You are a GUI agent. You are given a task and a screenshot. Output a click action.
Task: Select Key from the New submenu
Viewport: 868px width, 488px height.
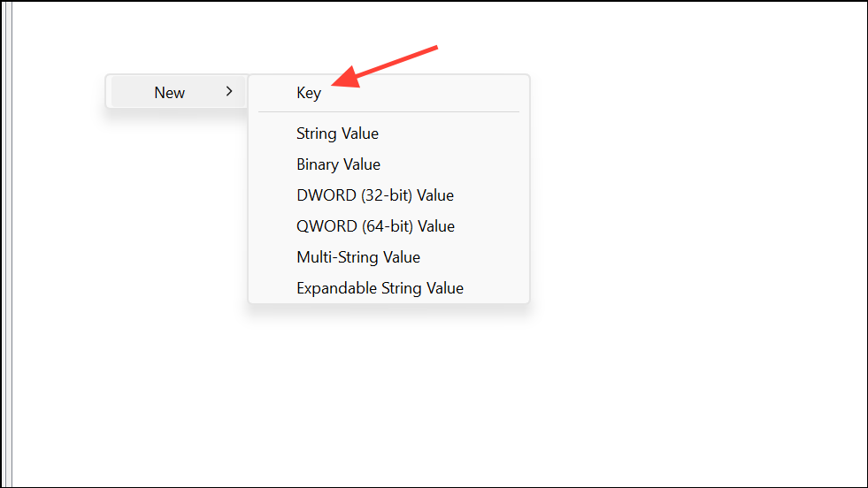(309, 93)
